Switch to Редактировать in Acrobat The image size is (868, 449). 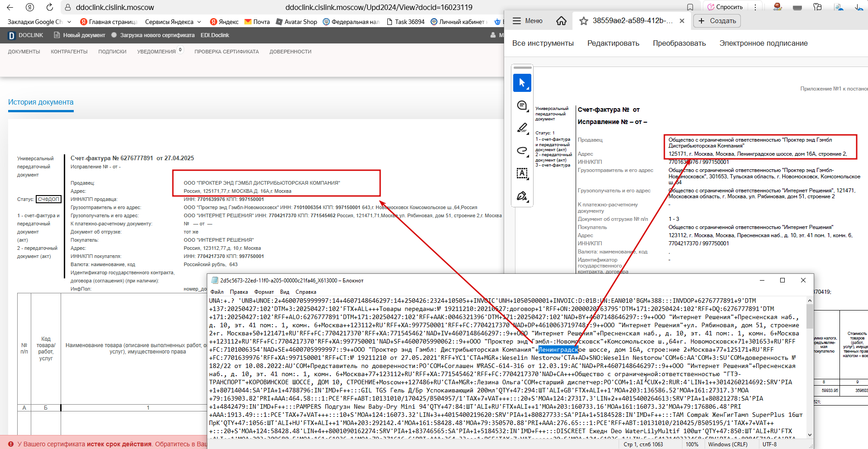click(613, 43)
